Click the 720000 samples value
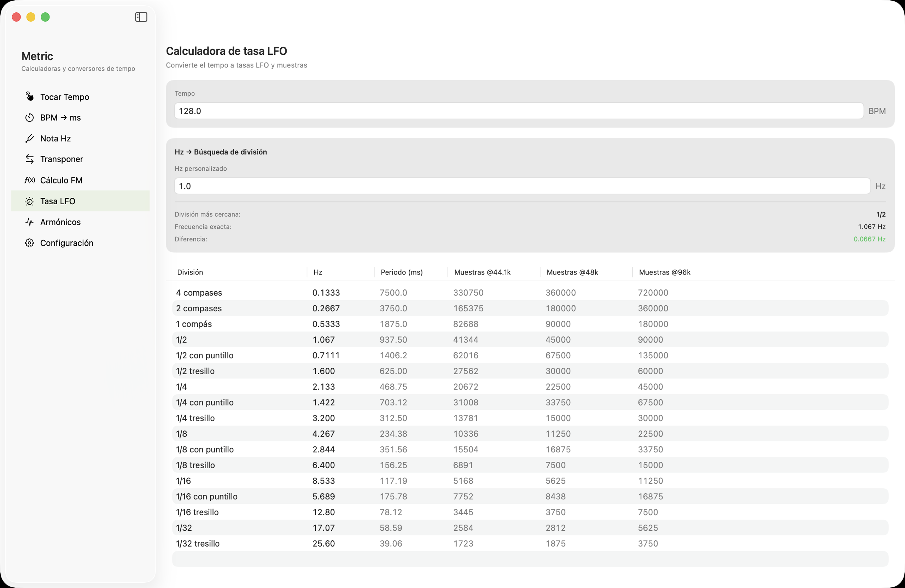 coord(653,293)
